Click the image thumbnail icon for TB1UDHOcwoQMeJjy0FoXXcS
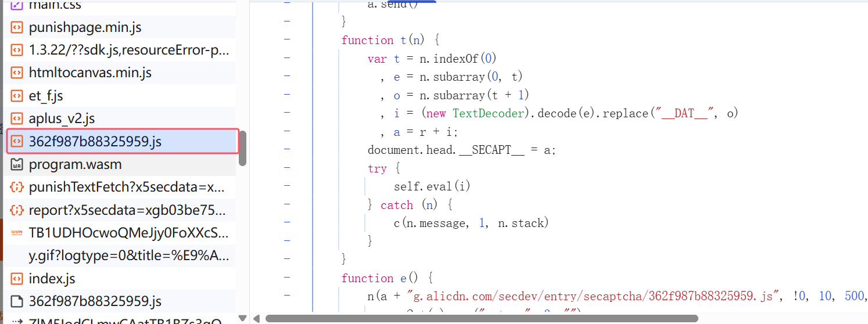Viewport: 868px width, 324px height. click(17, 233)
